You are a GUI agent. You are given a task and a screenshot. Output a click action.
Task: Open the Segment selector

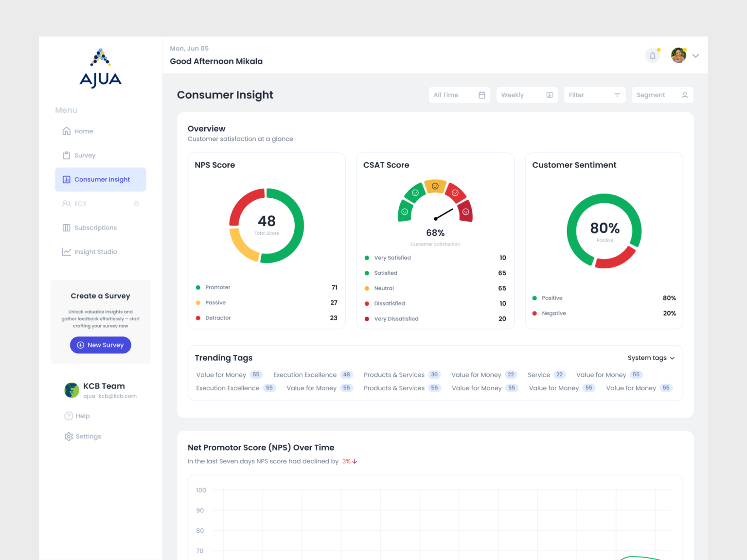click(x=662, y=95)
